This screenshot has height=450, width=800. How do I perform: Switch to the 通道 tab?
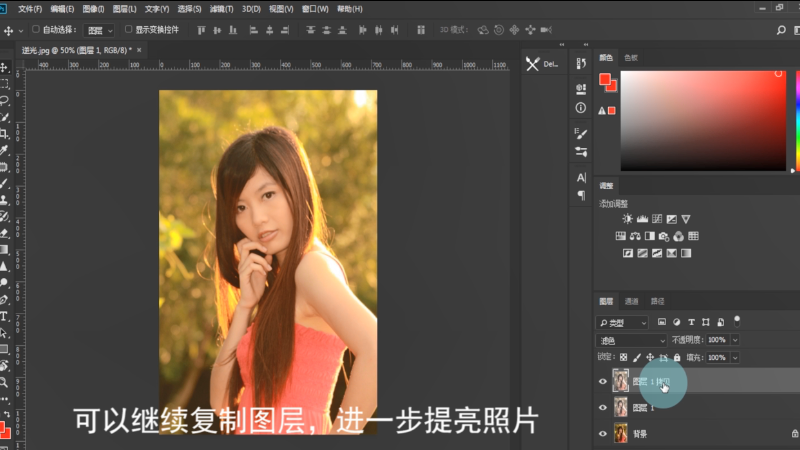pos(631,302)
